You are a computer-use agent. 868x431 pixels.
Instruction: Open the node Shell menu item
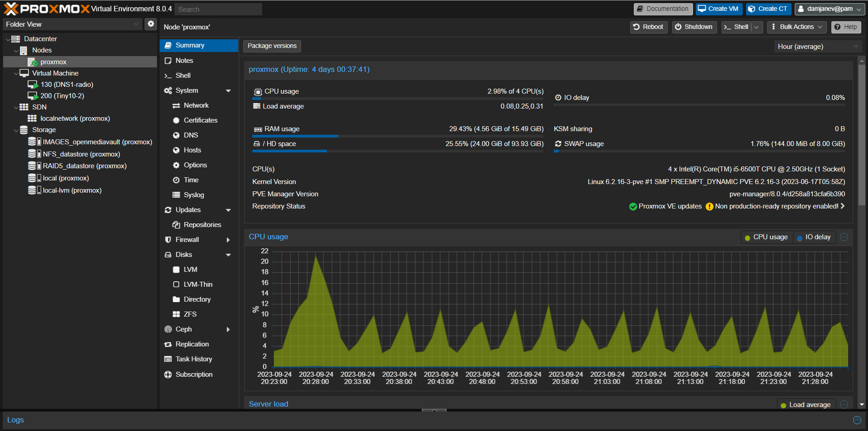coord(199,76)
